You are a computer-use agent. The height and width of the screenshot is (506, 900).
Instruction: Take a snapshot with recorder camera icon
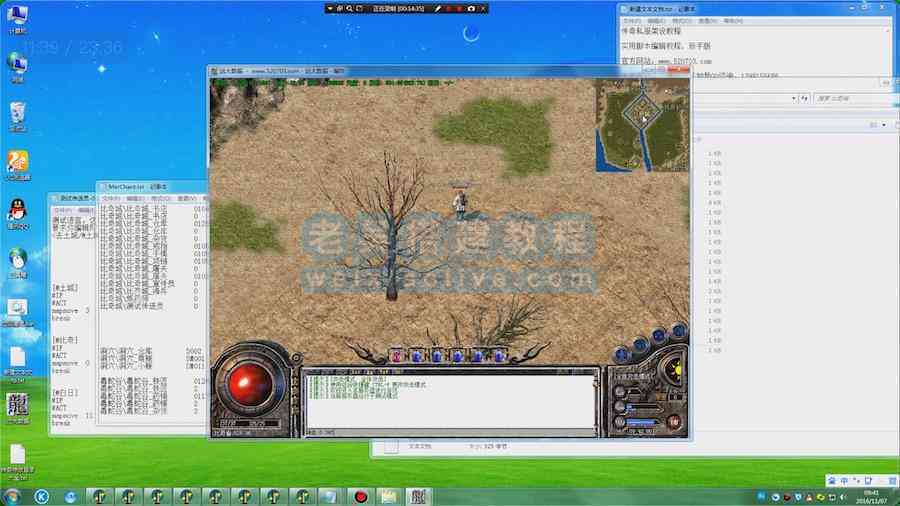471,9
